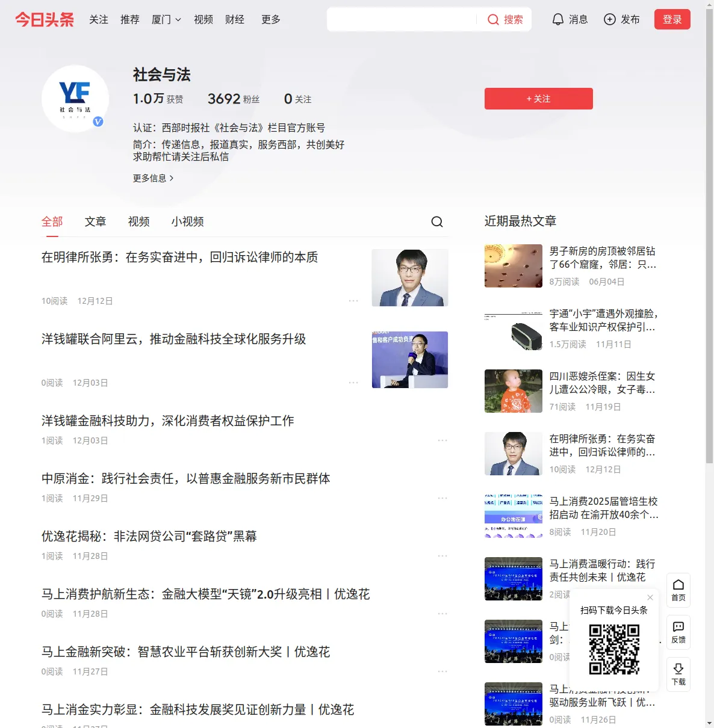Open more options for 马上消费护航新生态 article
Image resolution: width=714 pixels, height=728 pixels.
[442, 614]
